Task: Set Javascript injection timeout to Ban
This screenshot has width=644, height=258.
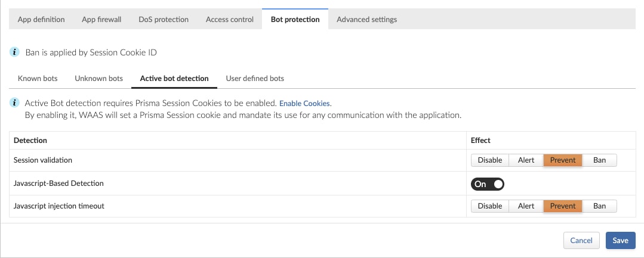Action: tap(600, 206)
